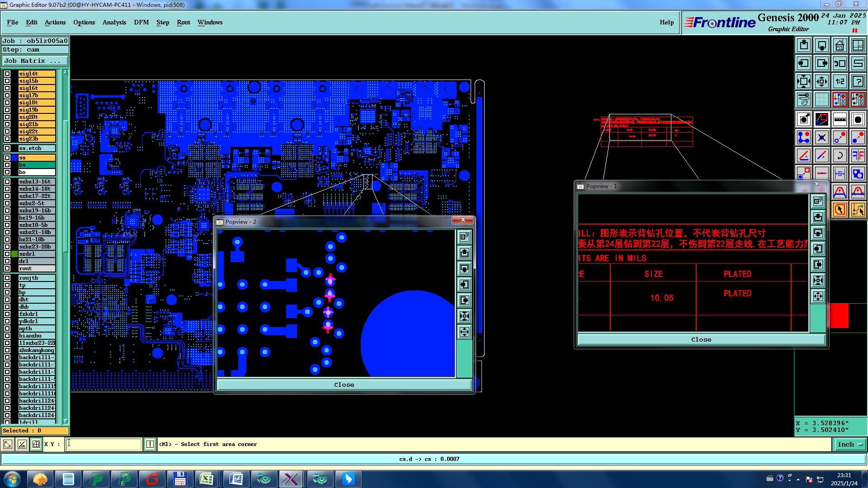Screen dimensions: 868x488
Task: Click the grid display icon
Action: 821,99
